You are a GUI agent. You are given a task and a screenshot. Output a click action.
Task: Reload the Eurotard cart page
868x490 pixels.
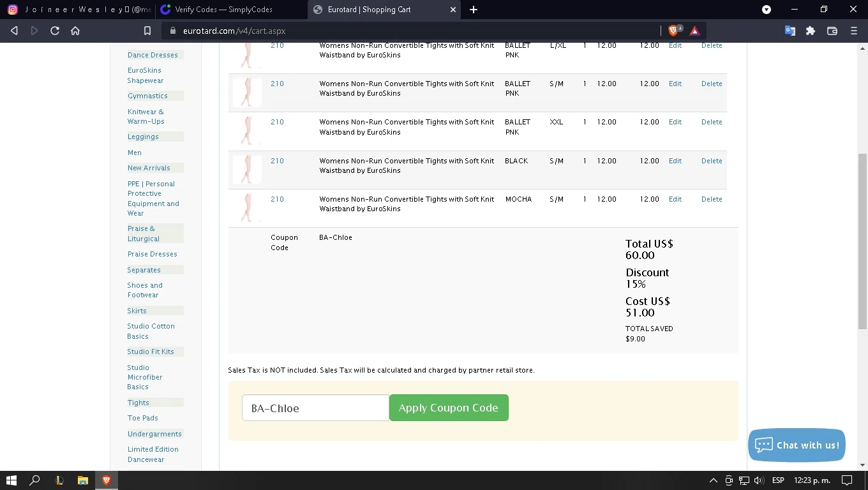coord(55,31)
